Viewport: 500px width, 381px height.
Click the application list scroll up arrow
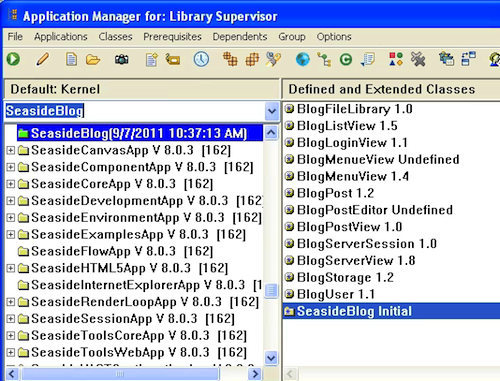pos(271,133)
